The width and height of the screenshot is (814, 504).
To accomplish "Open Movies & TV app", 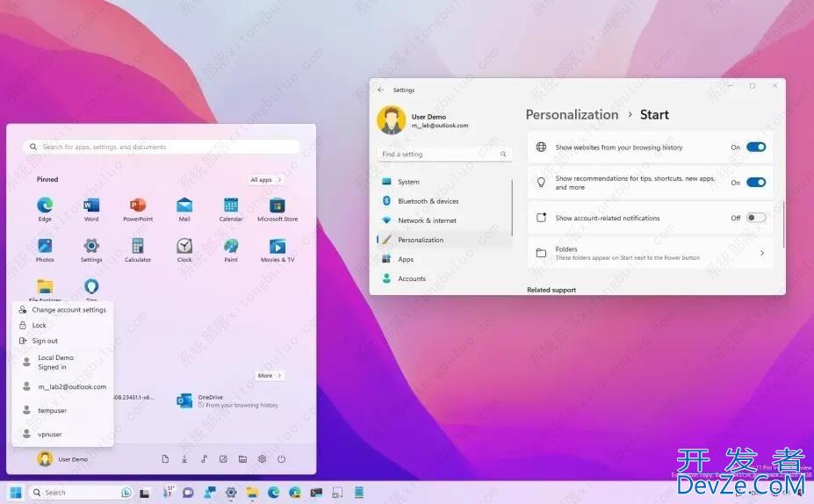I will point(277,246).
